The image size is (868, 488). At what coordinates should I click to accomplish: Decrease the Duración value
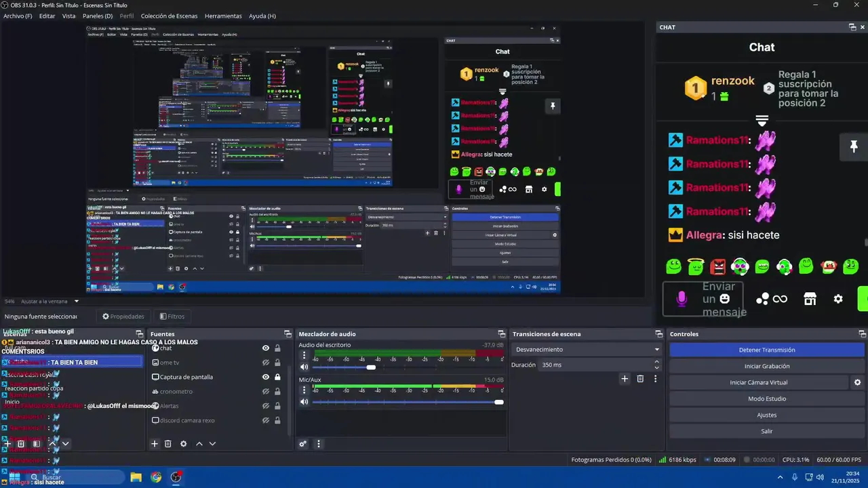[656, 367]
